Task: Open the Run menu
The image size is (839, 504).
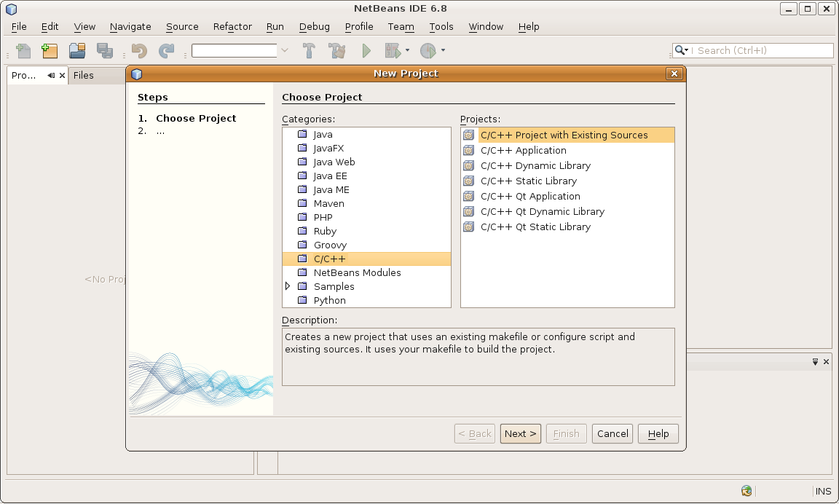Action: (x=275, y=27)
